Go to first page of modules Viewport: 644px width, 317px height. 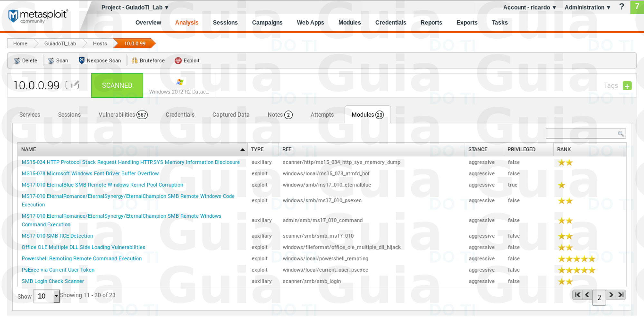pos(578,295)
